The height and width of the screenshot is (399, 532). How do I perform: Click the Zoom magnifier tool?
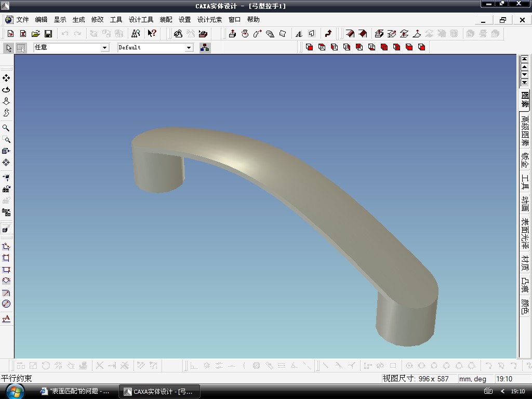coord(6,128)
